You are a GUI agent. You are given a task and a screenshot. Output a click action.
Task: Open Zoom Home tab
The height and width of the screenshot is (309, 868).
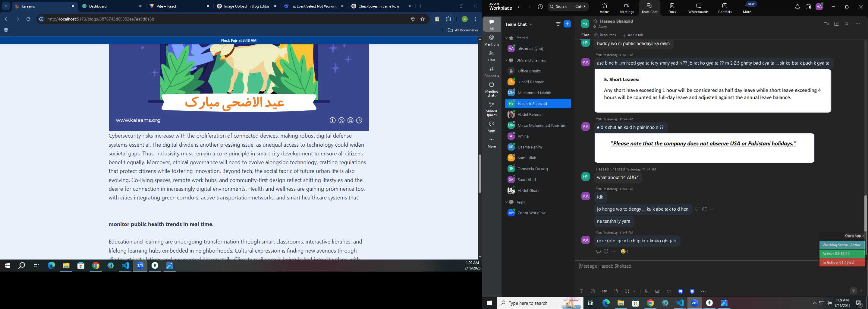pyautogui.click(x=604, y=8)
